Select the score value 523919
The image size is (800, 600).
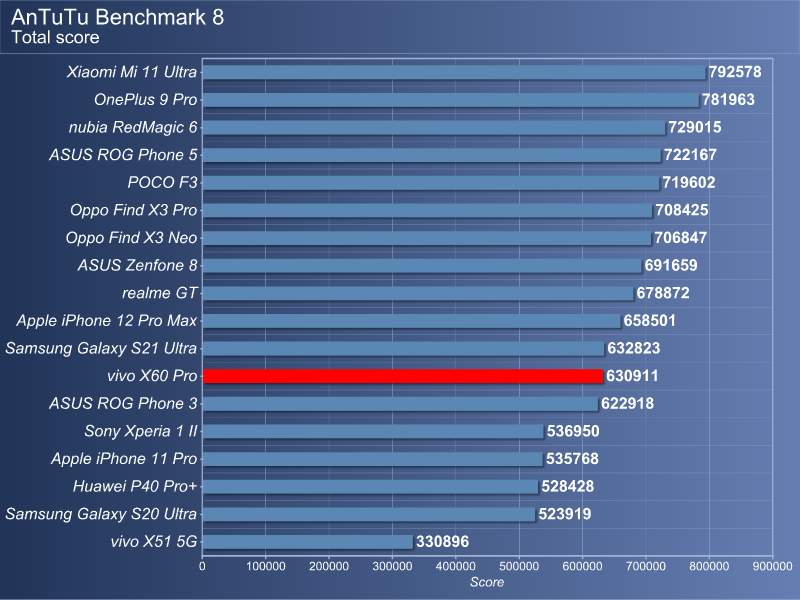pos(565,513)
